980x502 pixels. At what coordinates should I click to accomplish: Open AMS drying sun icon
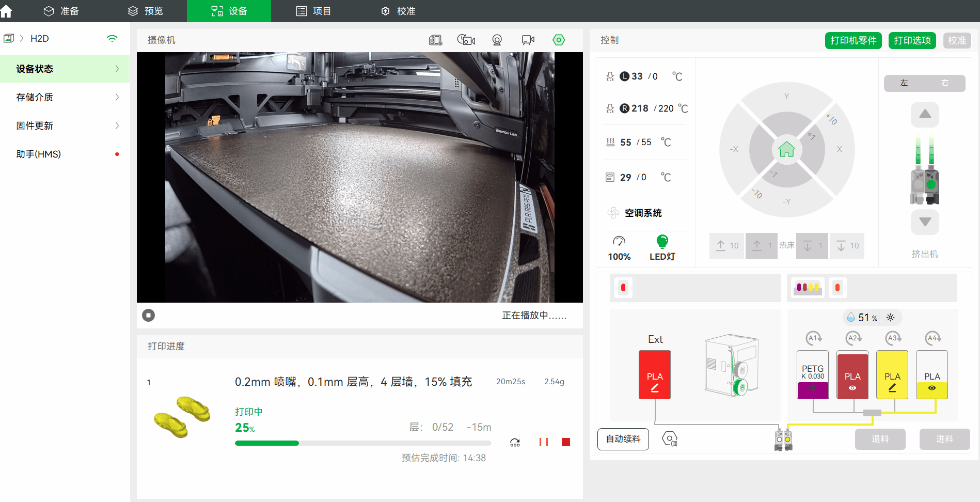(x=890, y=318)
